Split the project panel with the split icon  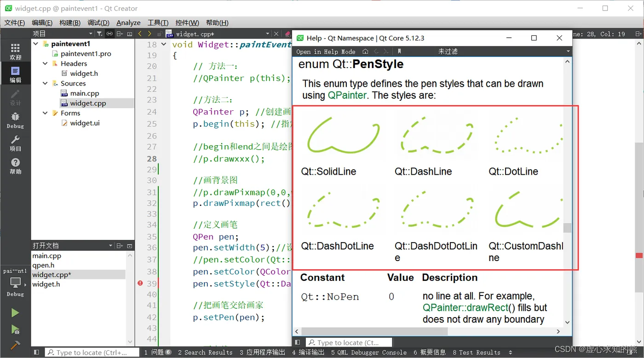120,34
